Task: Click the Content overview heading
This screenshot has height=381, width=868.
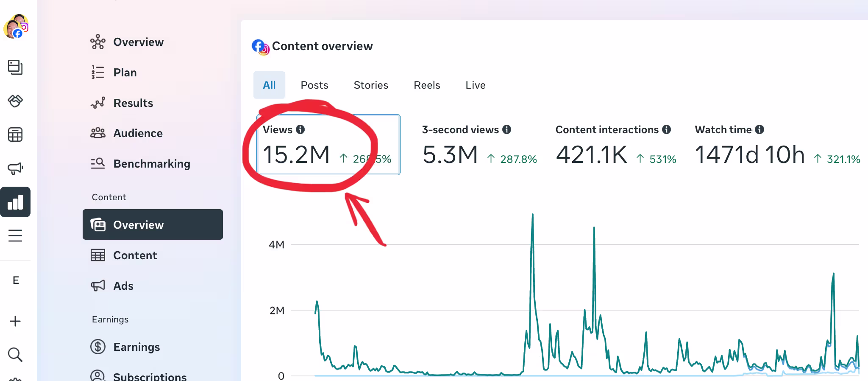Action: tap(322, 46)
